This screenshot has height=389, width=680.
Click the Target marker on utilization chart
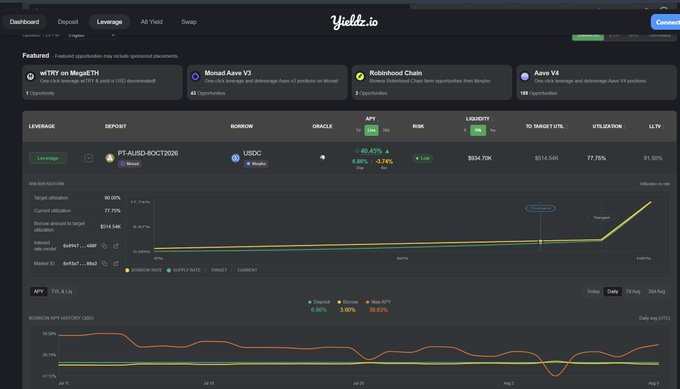(x=602, y=218)
